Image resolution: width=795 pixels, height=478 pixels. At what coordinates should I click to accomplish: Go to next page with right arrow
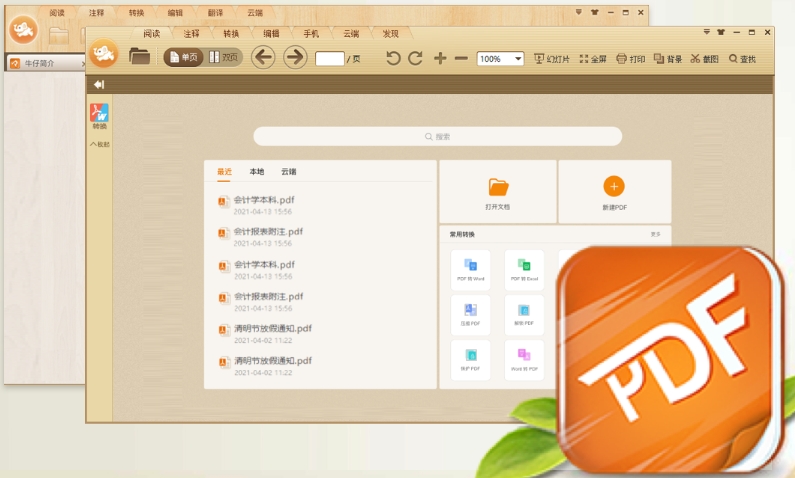(295, 57)
